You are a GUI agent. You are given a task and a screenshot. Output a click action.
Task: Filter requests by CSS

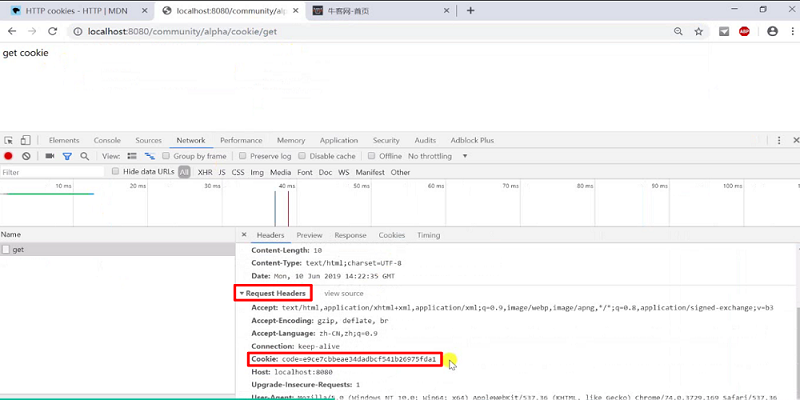(x=238, y=172)
